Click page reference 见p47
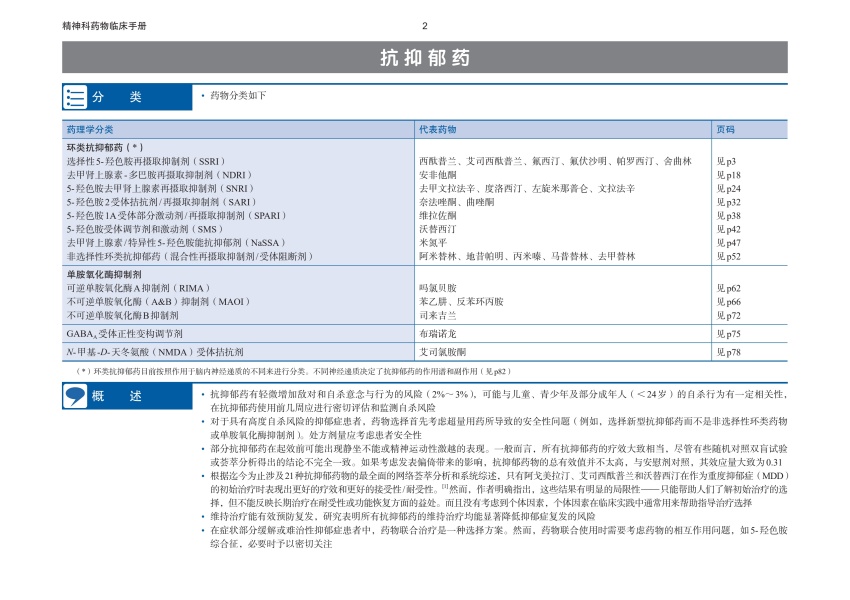The width and height of the screenshot is (850, 600). click(x=728, y=242)
